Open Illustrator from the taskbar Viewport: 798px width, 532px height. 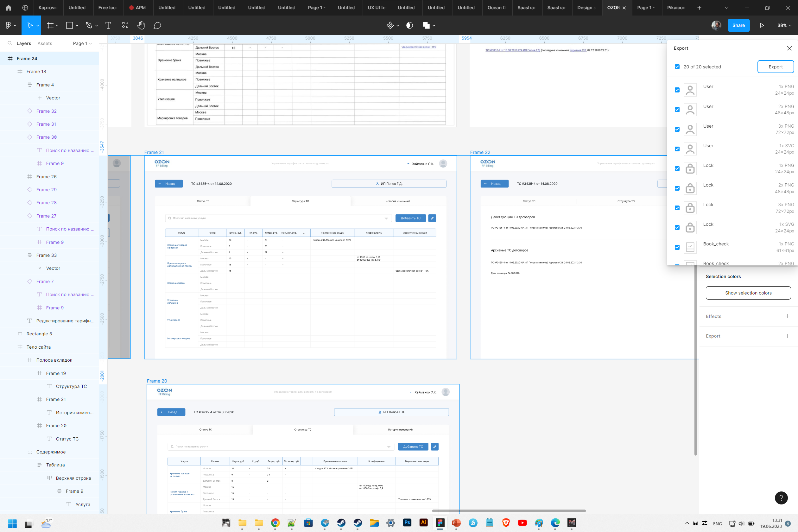pyautogui.click(x=423, y=523)
